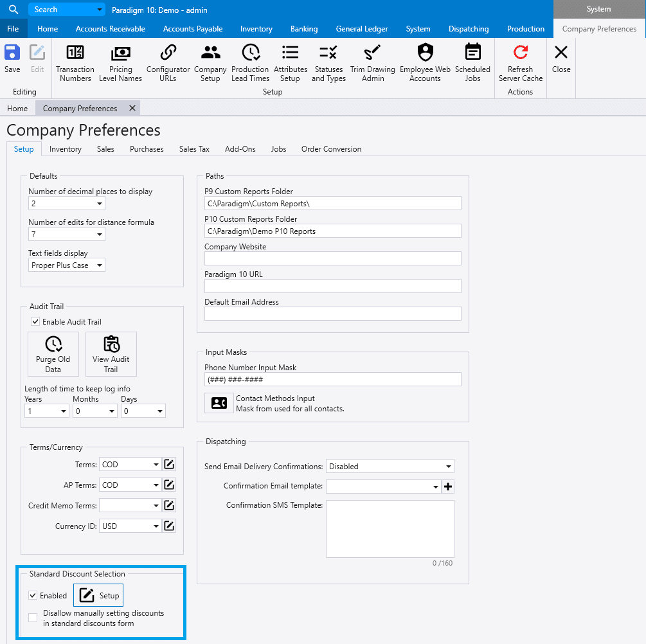Click the Company Website field
The width and height of the screenshot is (646, 644).
333,259
